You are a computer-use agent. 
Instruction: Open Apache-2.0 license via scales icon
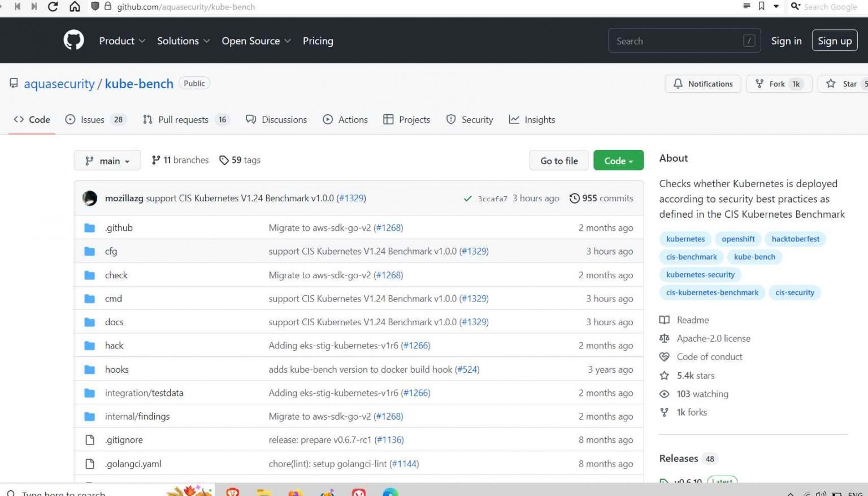tap(665, 338)
